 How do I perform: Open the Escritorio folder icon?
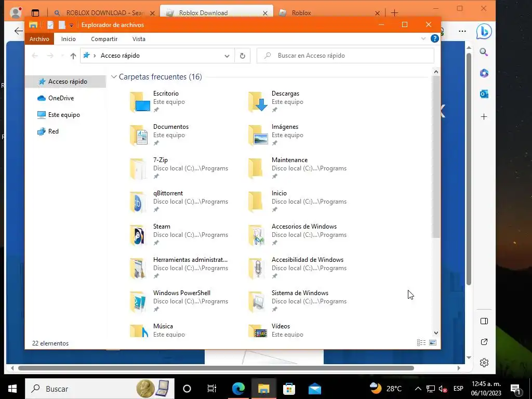pos(140,101)
